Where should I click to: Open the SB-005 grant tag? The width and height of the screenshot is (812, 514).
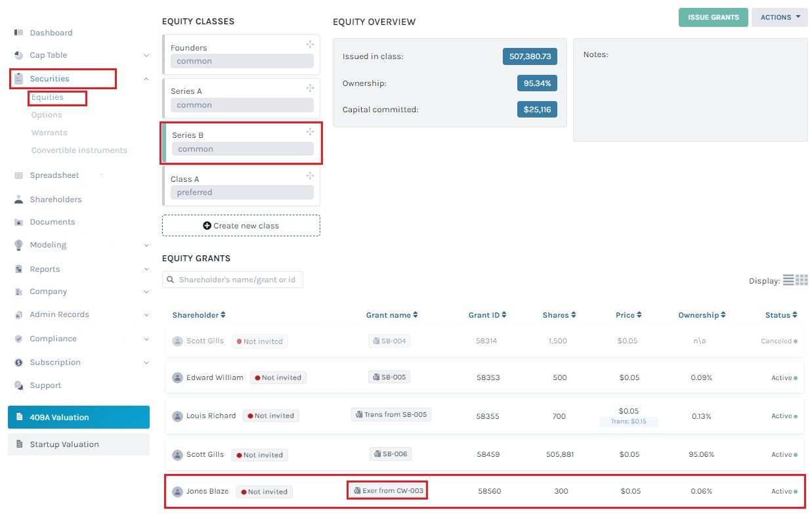point(389,377)
